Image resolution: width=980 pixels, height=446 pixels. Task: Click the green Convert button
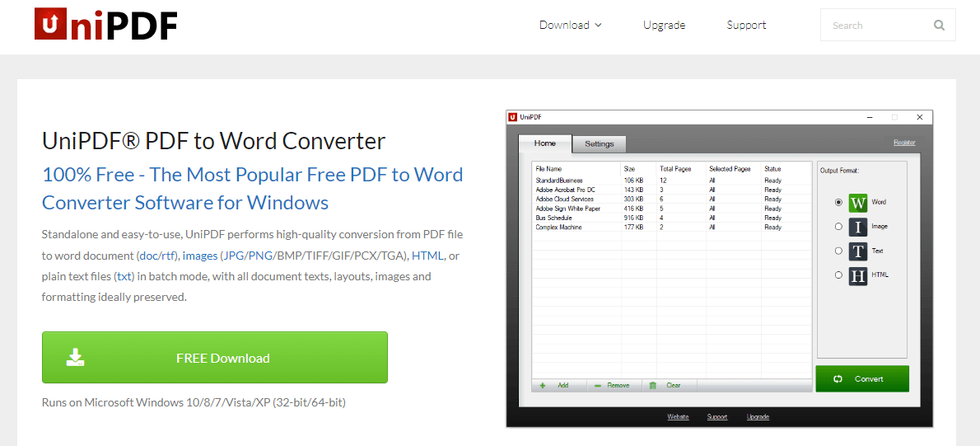click(x=862, y=379)
